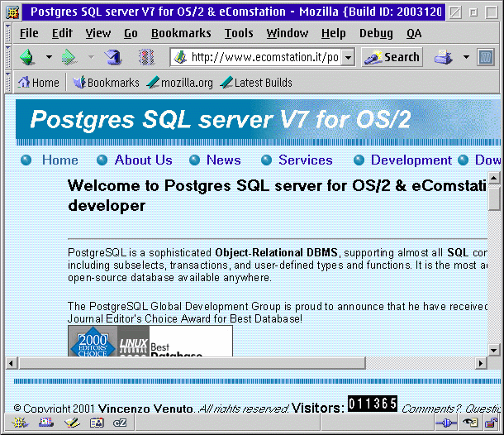The height and width of the screenshot is (435, 504).
Task: Click the horizontal scroll-left arrow
Action: coord(12,364)
